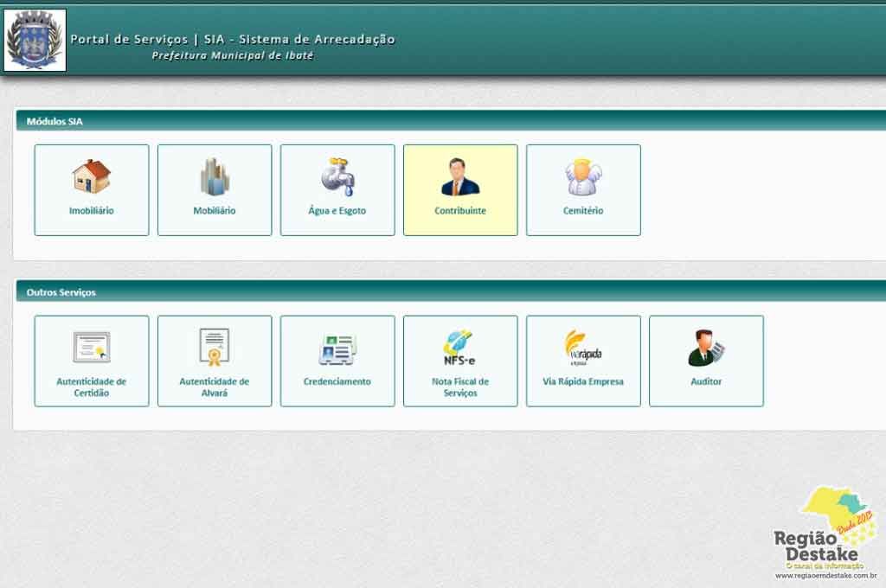The width and height of the screenshot is (886, 588).
Task: Open the Água e Esgoto text link
Action: click(337, 211)
